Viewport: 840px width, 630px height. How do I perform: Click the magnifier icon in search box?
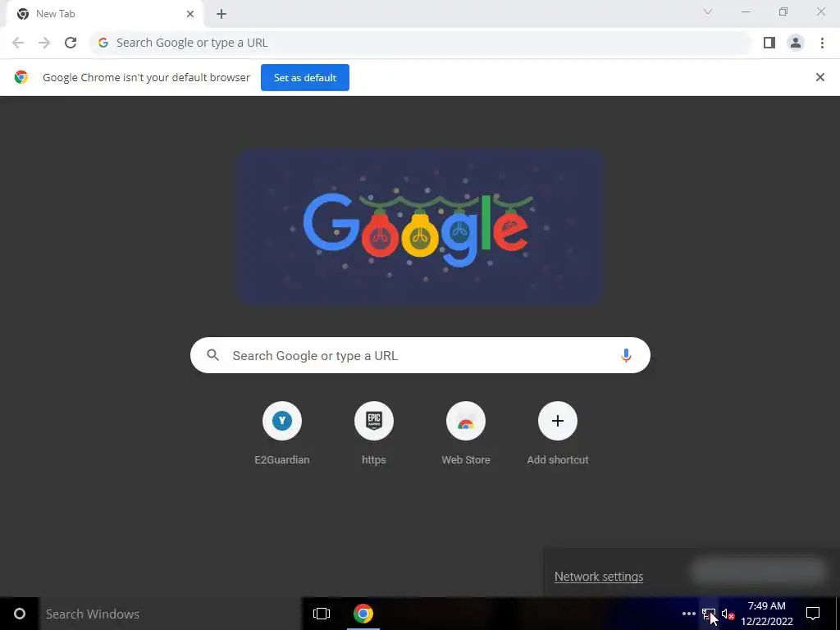click(213, 355)
